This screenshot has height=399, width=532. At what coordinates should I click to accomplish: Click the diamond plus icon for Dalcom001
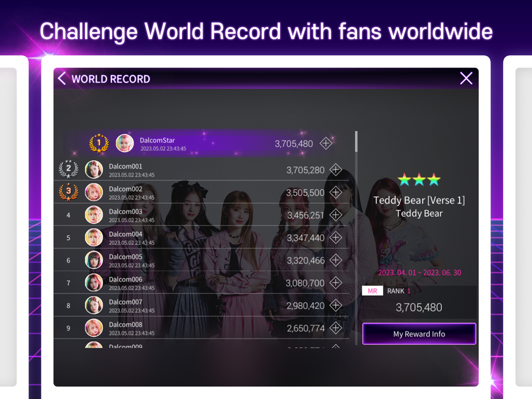pos(336,170)
